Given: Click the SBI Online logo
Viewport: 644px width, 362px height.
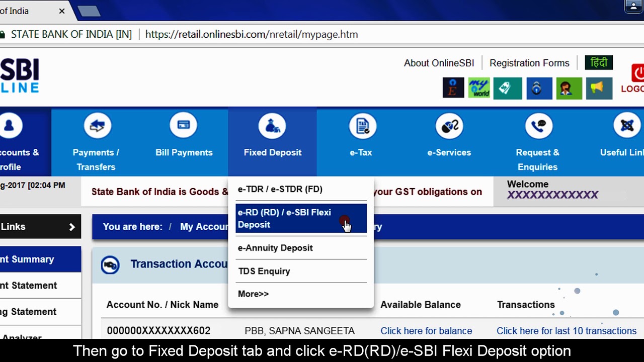Looking at the screenshot, I should (19, 75).
